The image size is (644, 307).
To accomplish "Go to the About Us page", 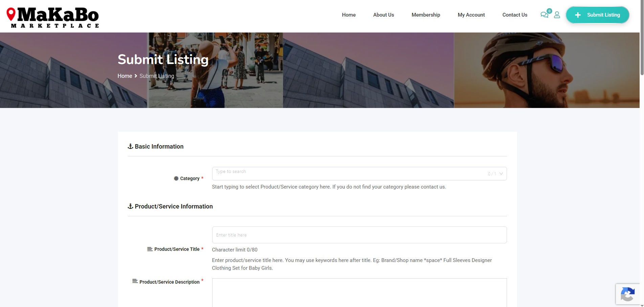I will (383, 15).
